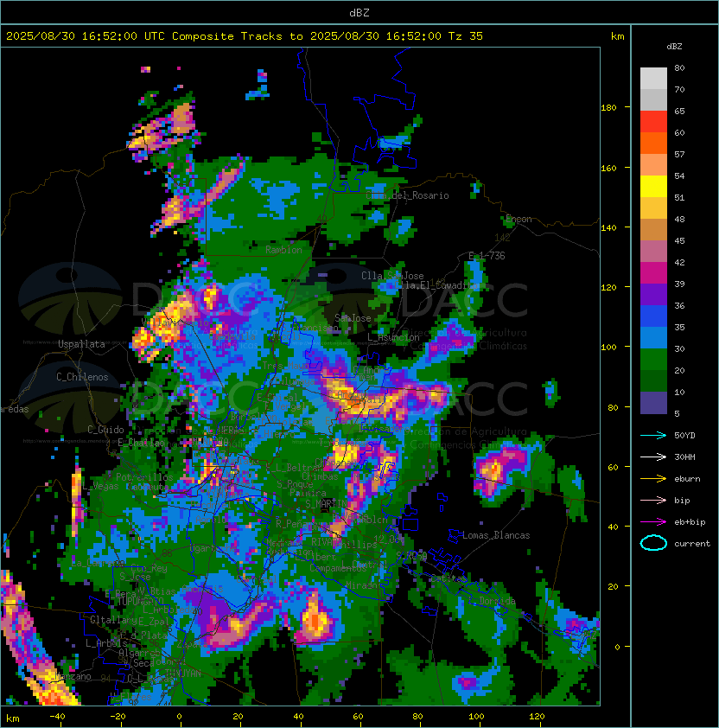Click the 'S_MARTIN' place label
The image size is (719, 728).
point(327,503)
